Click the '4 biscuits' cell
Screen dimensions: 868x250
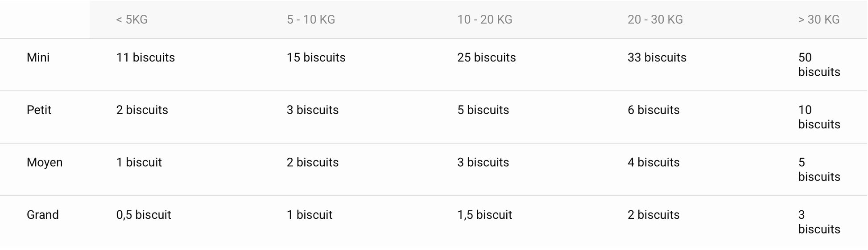point(653,162)
